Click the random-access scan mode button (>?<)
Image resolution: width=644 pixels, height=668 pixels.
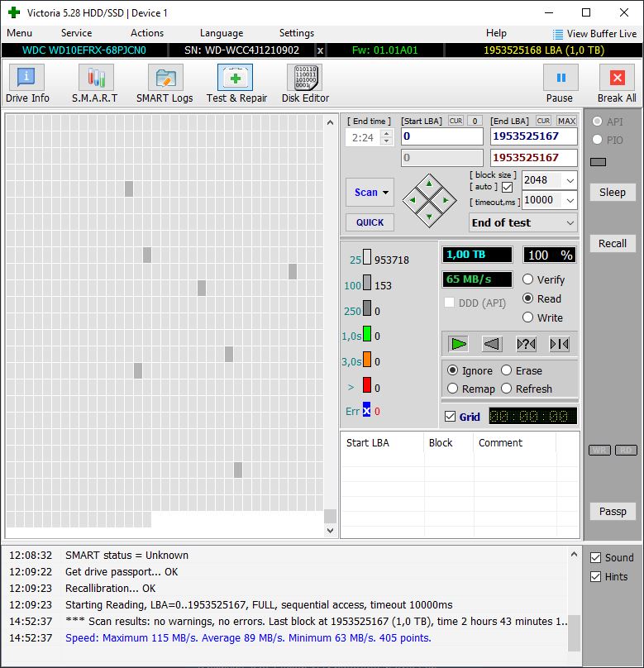pos(526,344)
